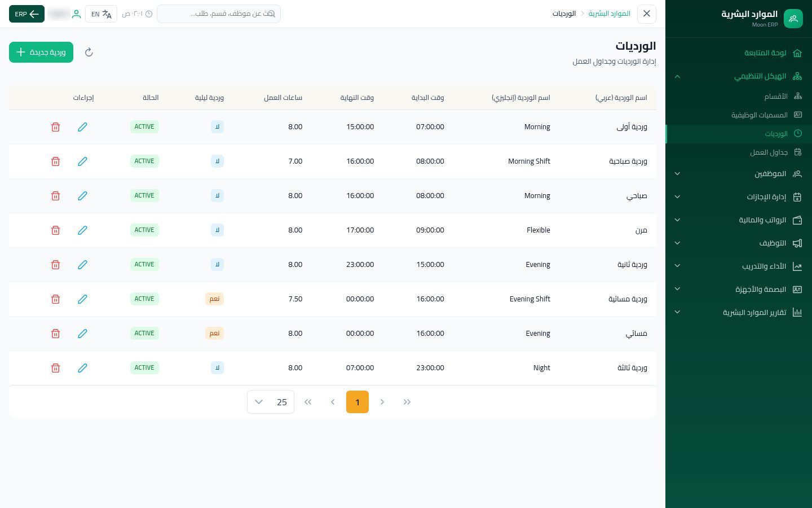Open الموارد البشرية breadcrumb link
This screenshot has width=812, height=508.
click(610, 14)
